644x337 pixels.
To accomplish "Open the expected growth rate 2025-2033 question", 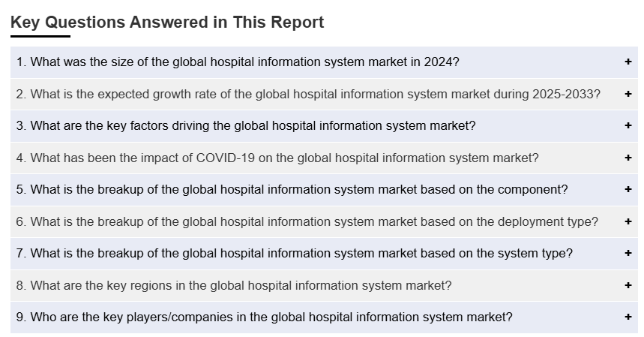I will pyautogui.click(x=307, y=95).
